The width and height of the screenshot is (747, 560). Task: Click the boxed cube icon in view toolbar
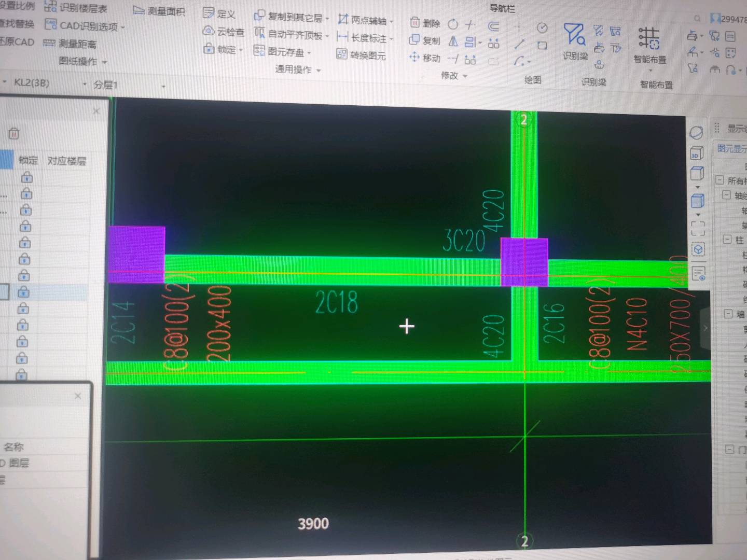(698, 250)
